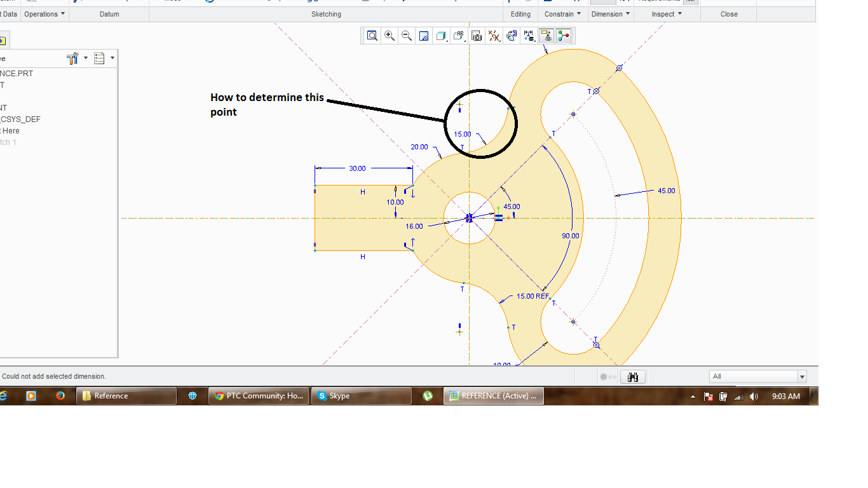Viewport: 868px width, 488px height.
Task: Click the 45.00 angle dimension near center
Action: pyautogui.click(x=512, y=207)
